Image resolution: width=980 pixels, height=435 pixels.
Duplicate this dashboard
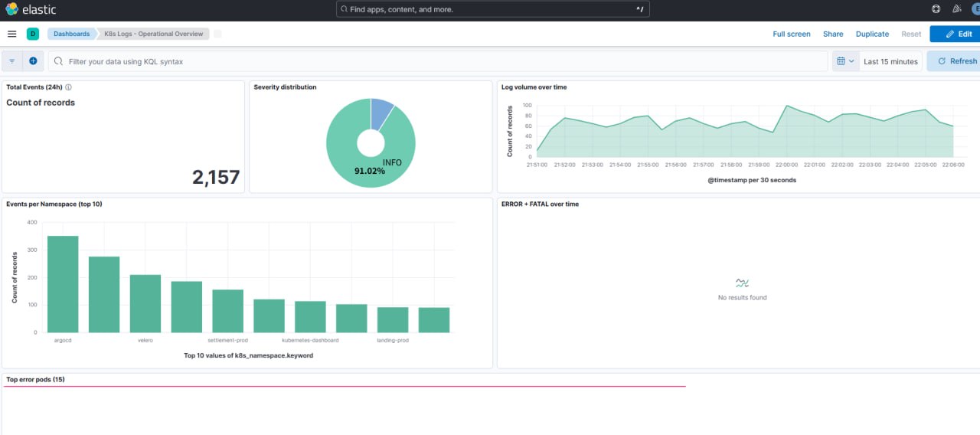coord(872,34)
